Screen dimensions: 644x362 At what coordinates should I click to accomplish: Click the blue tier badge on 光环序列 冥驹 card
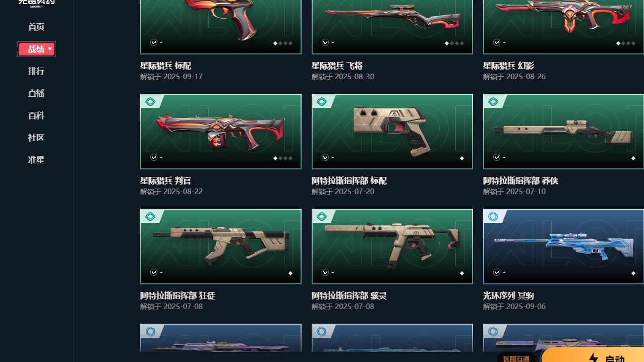tap(493, 217)
